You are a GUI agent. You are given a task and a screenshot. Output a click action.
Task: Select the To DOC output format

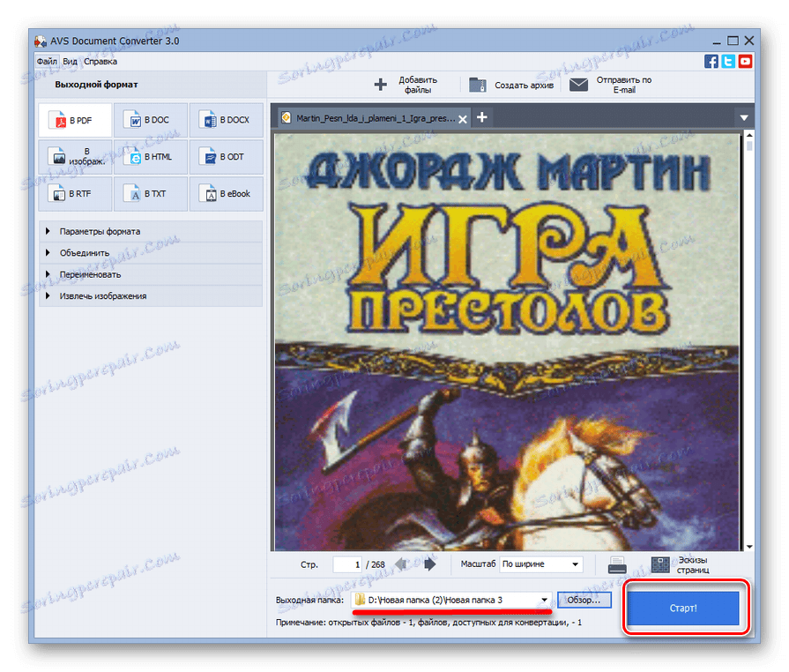(x=151, y=120)
